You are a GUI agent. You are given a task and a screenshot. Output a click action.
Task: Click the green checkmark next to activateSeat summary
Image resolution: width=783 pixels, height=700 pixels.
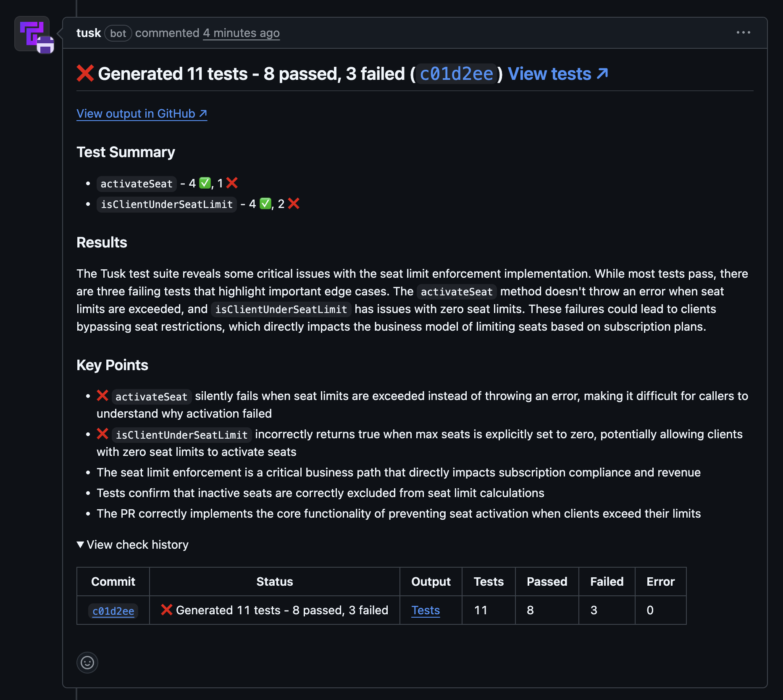204,183
